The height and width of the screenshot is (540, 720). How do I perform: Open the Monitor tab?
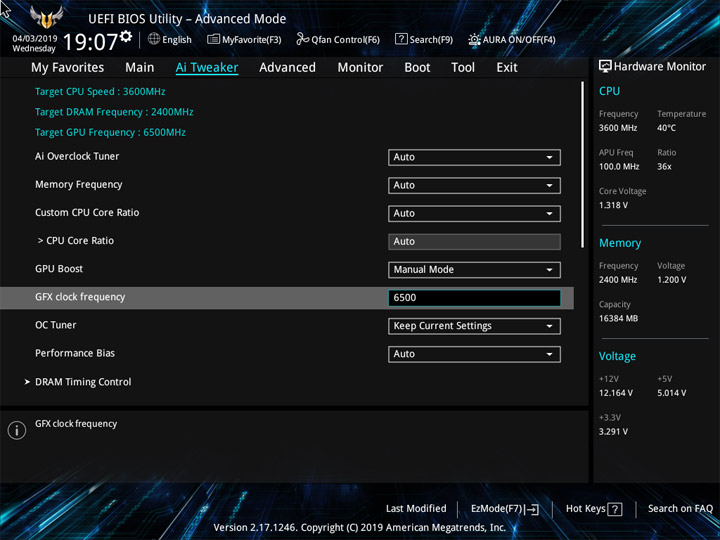pos(360,68)
